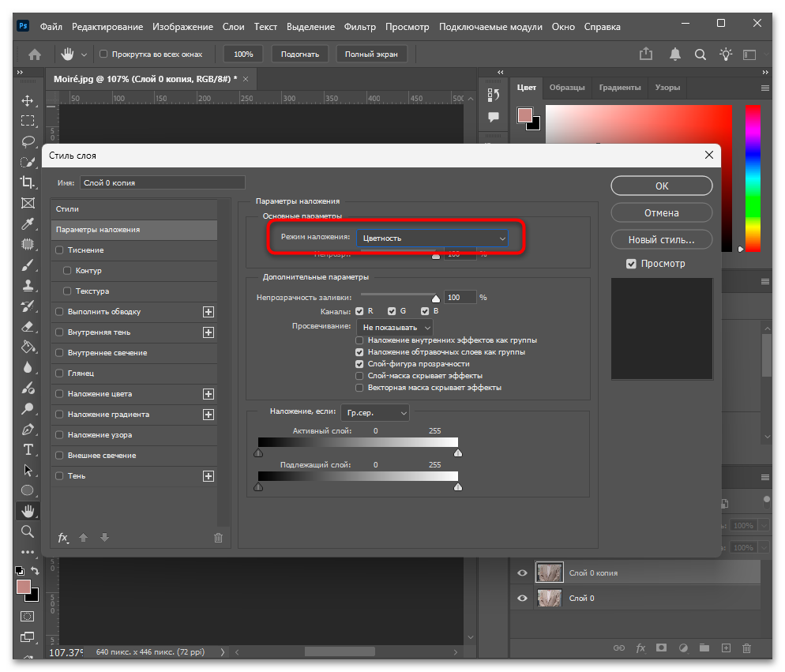Enable Слой-маска скрывает эффекты checkbox
785x672 pixels.
[x=359, y=376]
